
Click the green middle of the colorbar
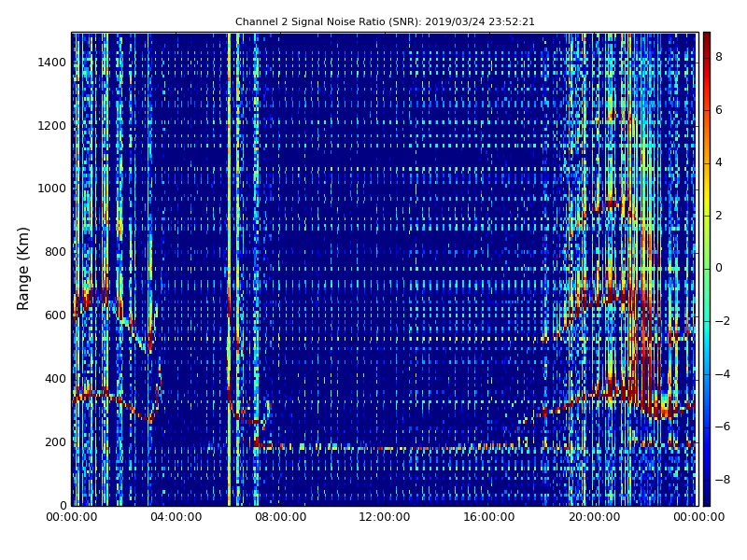pos(707,269)
